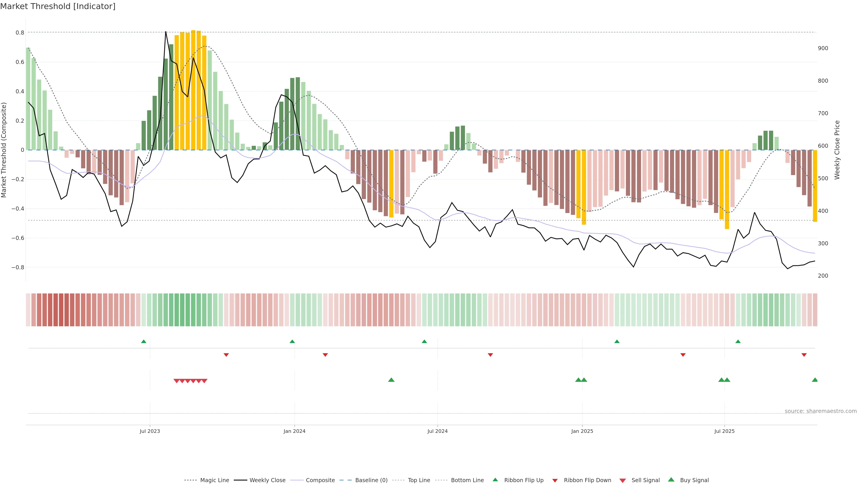Click the Buy Signal legend marker
Image resolution: width=868 pixels, height=488 pixels.
[671, 480]
